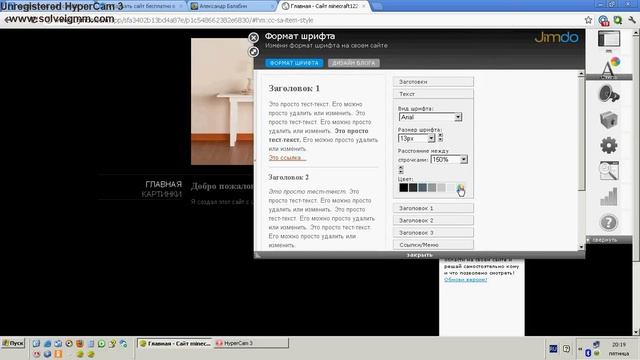Click the Bluetooth tray icon

point(588,353)
